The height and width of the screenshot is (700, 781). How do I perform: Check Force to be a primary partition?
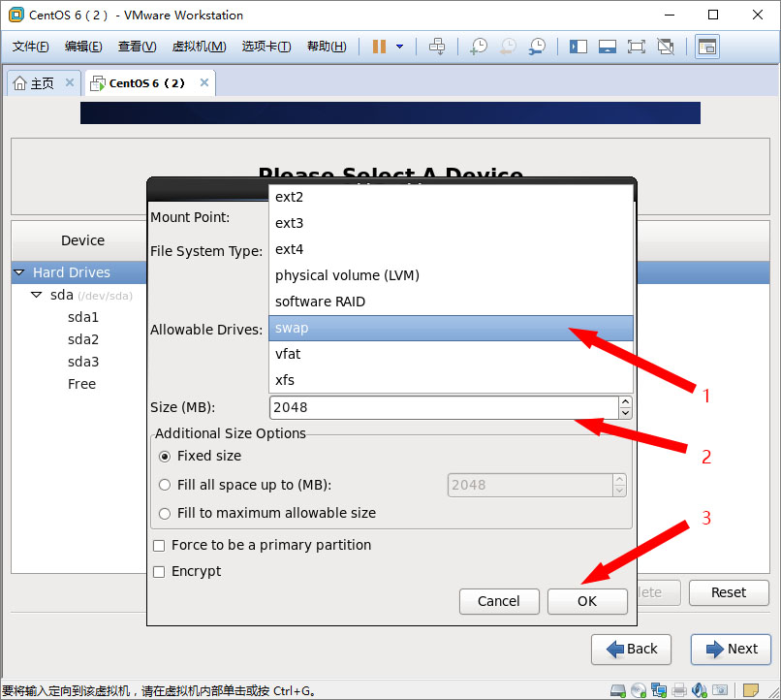coord(159,545)
